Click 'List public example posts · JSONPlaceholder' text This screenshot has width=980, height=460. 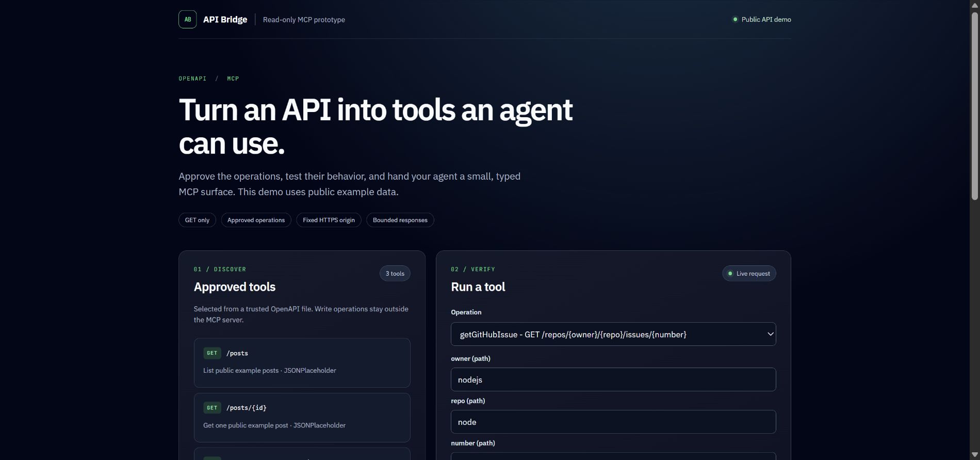[270, 370]
